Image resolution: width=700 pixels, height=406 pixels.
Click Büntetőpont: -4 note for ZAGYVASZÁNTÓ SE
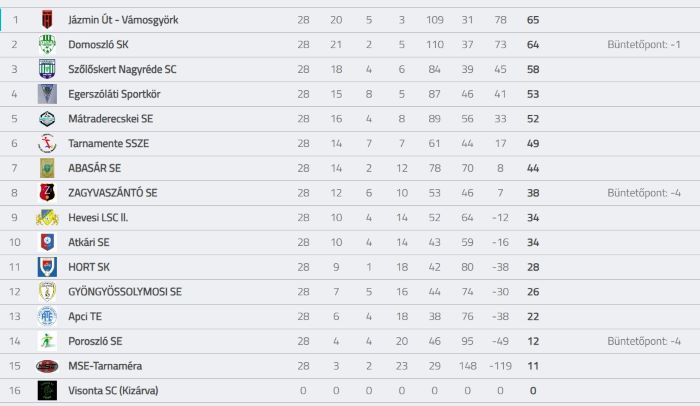[644, 193]
